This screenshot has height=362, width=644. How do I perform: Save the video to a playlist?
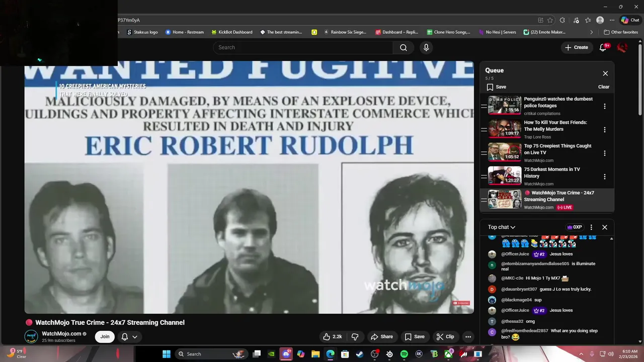coord(415,337)
